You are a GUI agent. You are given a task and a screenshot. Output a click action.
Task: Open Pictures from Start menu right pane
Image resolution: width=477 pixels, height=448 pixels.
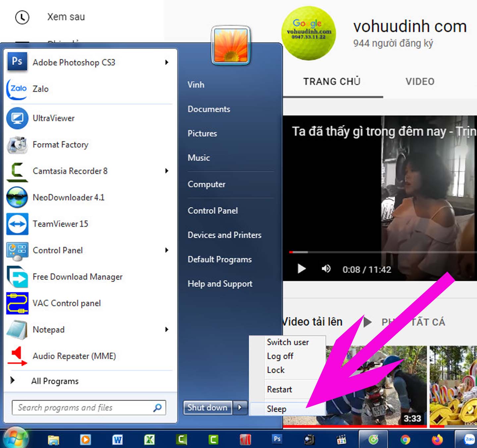pos(202,134)
